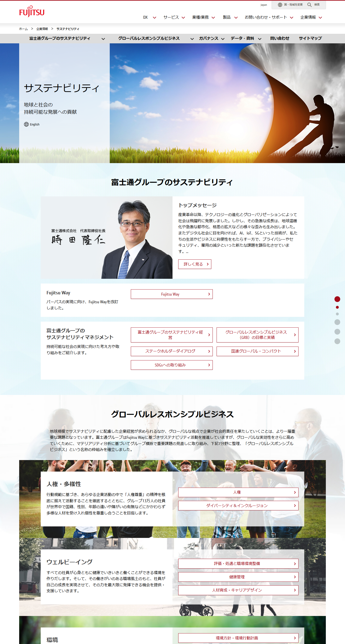Click the search magnifier icon
This screenshot has width=345, height=644.
tap(310, 5)
